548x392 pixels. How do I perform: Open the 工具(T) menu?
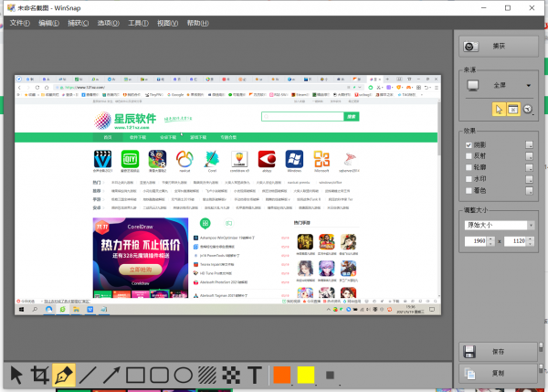click(138, 23)
